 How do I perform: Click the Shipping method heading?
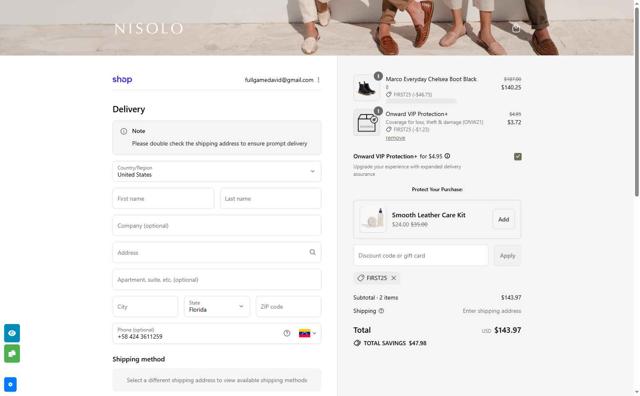(x=139, y=359)
